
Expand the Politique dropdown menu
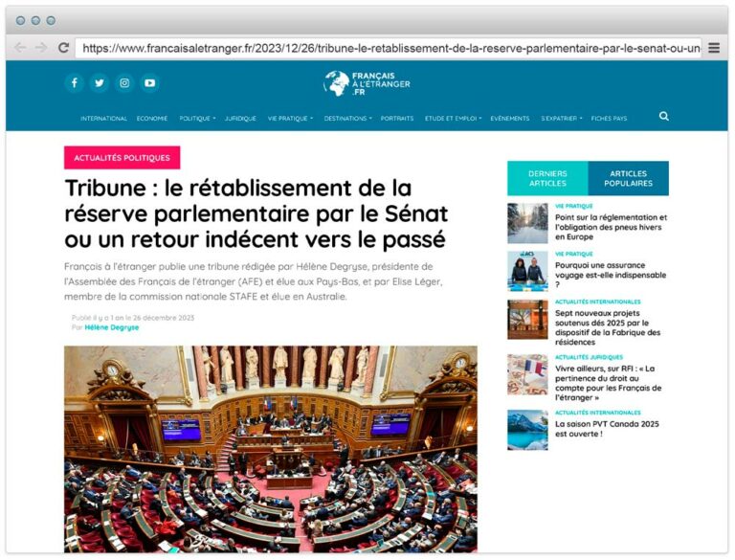click(197, 118)
